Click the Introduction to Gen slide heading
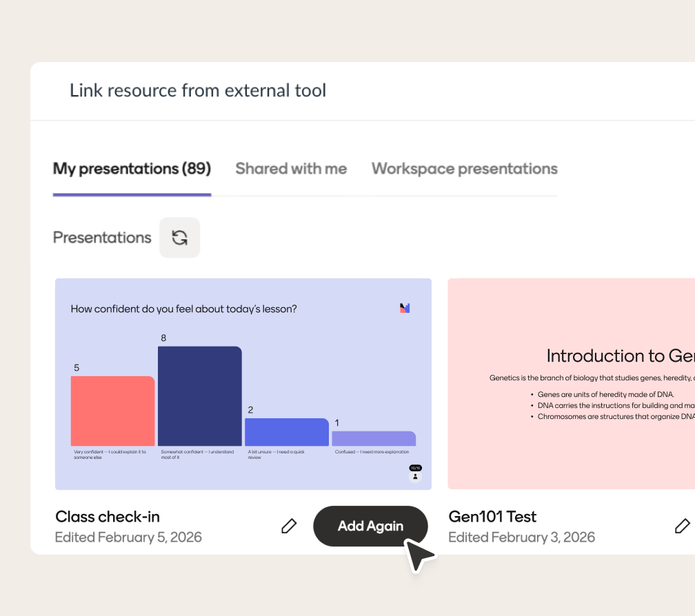The height and width of the screenshot is (616, 695). [x=619, y=356]
